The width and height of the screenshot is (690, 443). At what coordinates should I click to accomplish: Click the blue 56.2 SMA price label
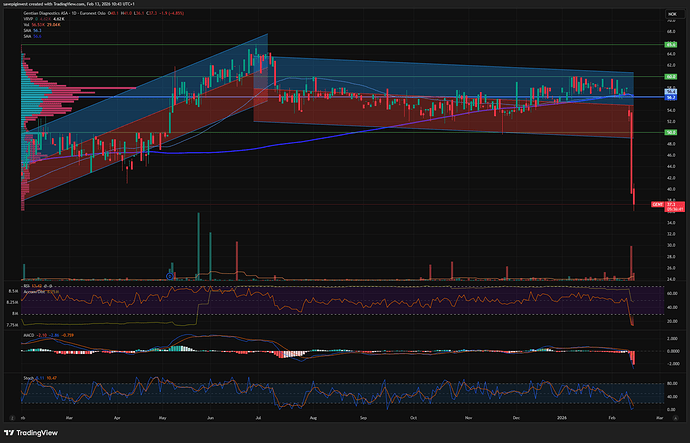pyautogui.click(x=672, y=97)
